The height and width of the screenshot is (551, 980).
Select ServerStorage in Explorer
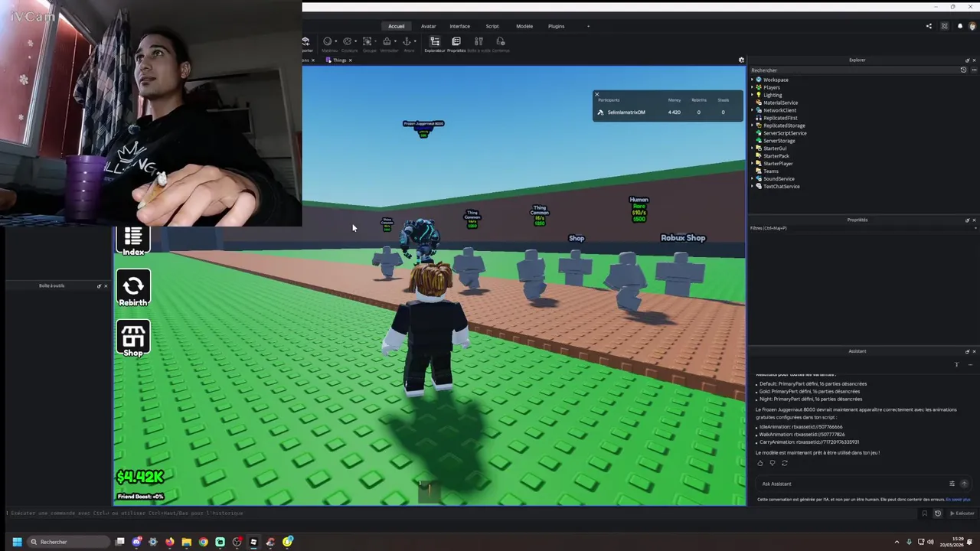779,141
